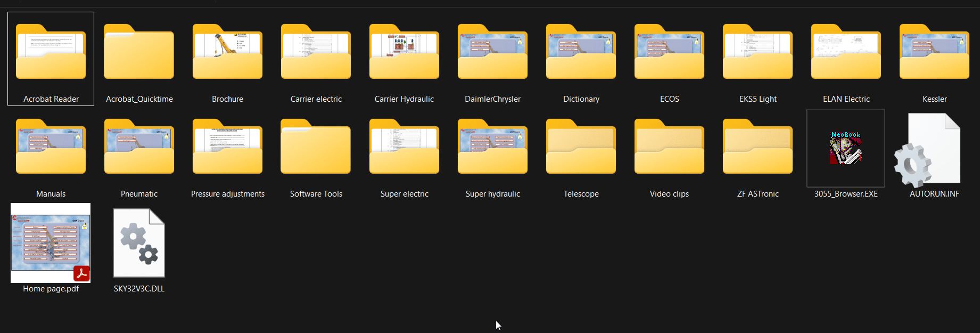Select the Video clips folder icon
980x333 pixels.
click(670, 147)
